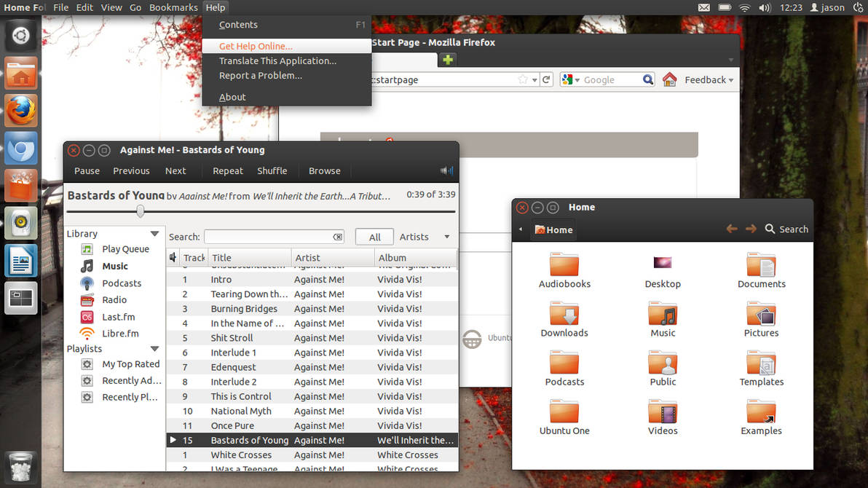Screen dimensions: 868x488
Task: Open the Wi-Fi network indicator
Action: [744, 8]
